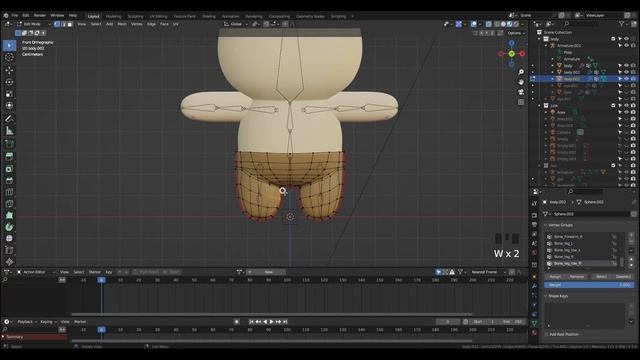Adjust the vertex group Weight slider

click(589, 285)
